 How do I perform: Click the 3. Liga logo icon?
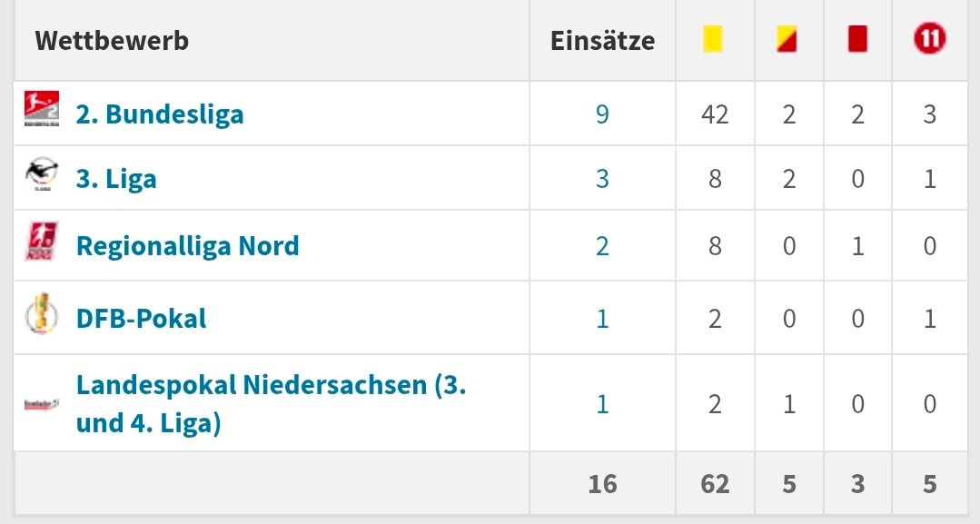(x=41, y=177)
